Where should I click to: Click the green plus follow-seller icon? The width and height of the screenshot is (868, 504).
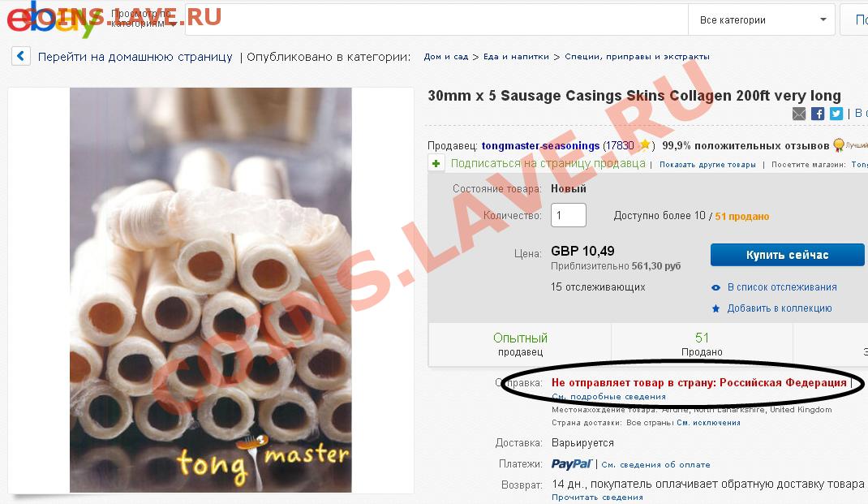coord(436,163)
